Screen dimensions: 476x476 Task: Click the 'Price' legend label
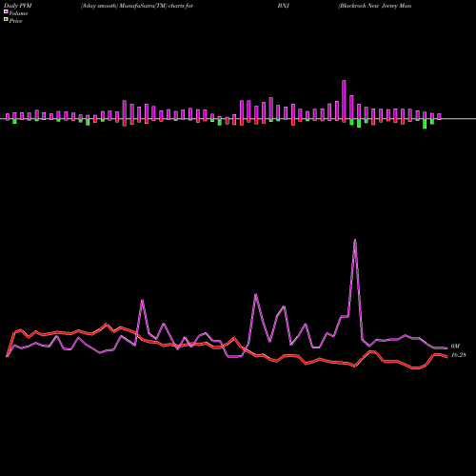15,21
